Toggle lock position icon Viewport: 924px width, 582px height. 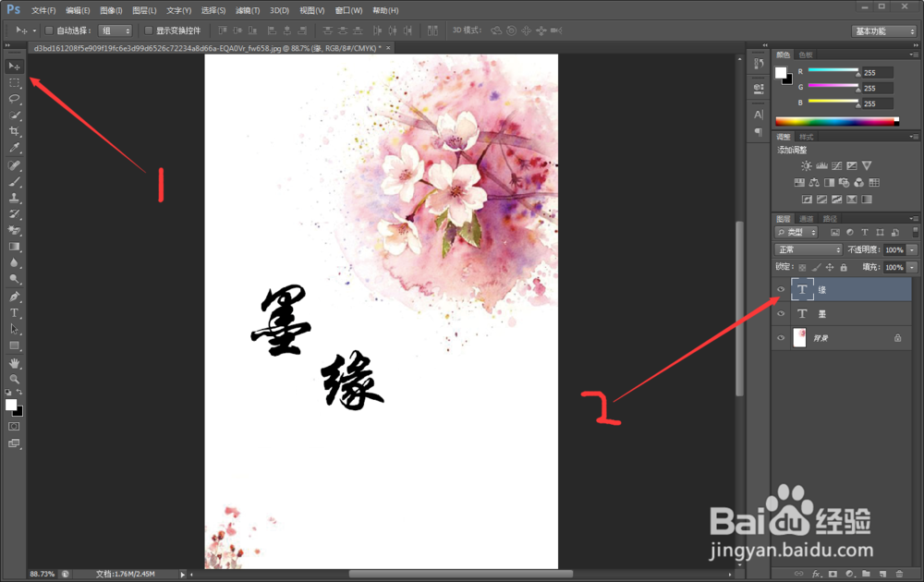830,267
